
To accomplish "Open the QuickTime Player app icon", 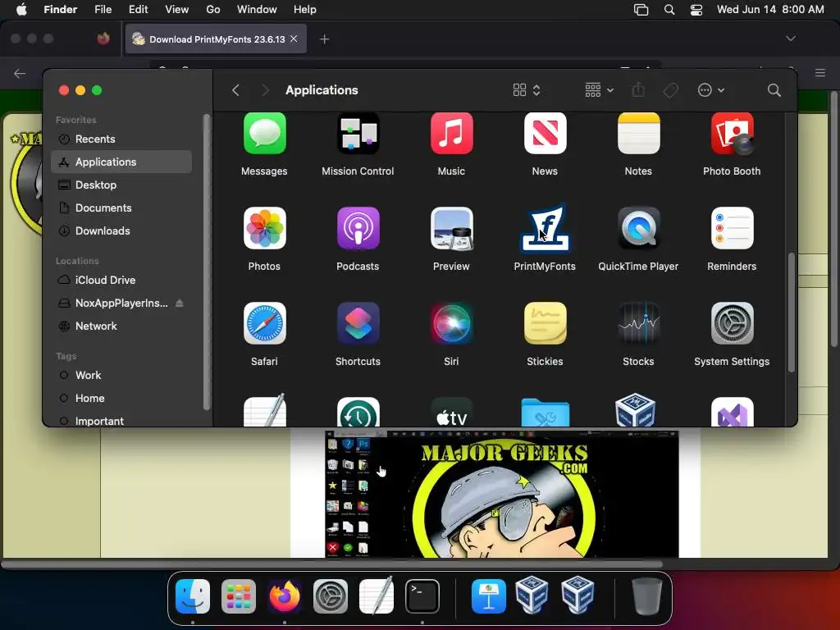I will [638, 228].
